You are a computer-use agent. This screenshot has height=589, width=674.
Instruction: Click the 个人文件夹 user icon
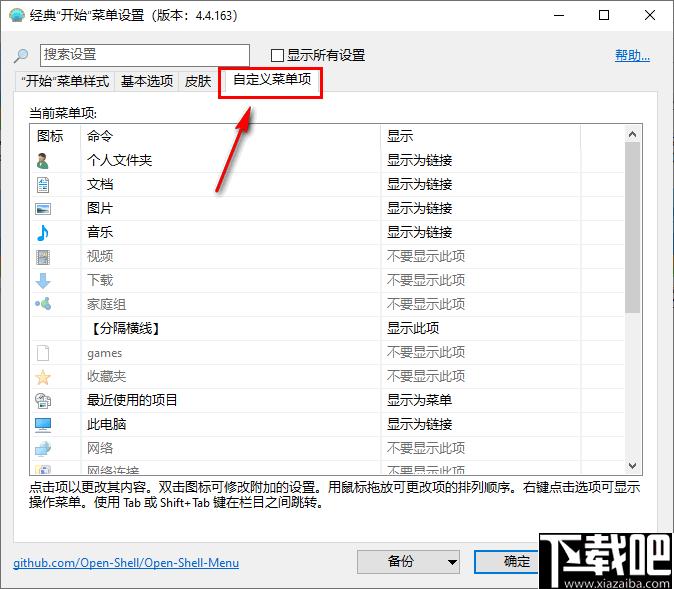43,161
